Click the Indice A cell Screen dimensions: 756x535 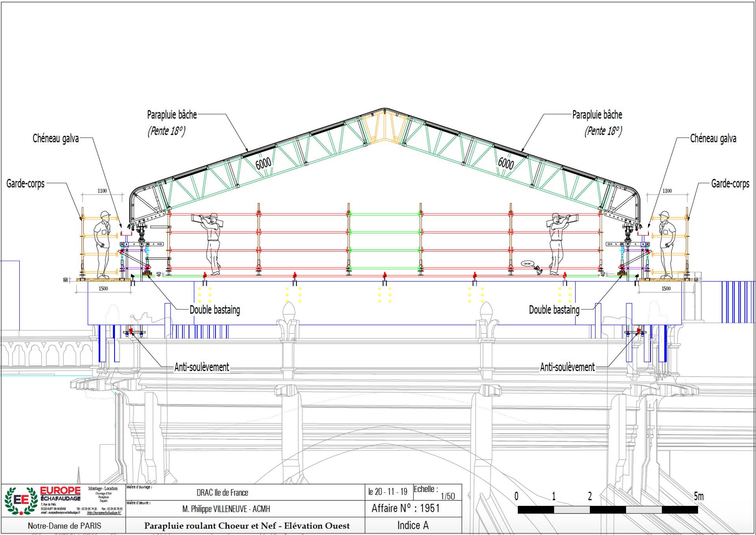[413, 525]
